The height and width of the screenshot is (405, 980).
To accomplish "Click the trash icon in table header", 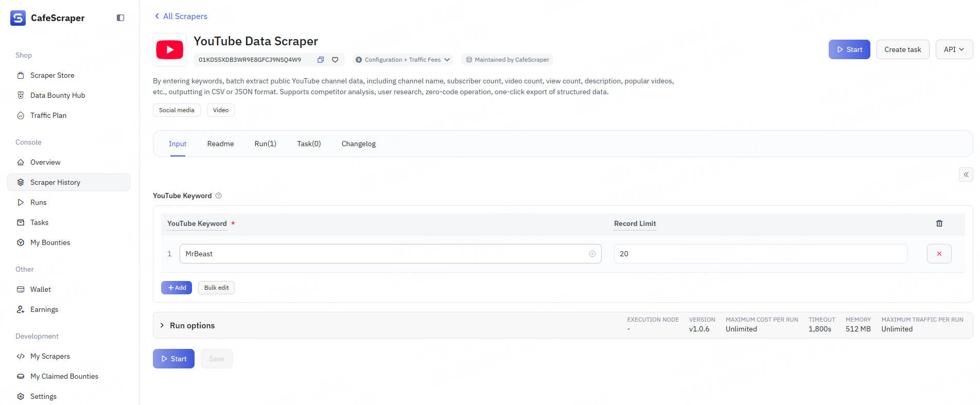I will pos(939,223).
